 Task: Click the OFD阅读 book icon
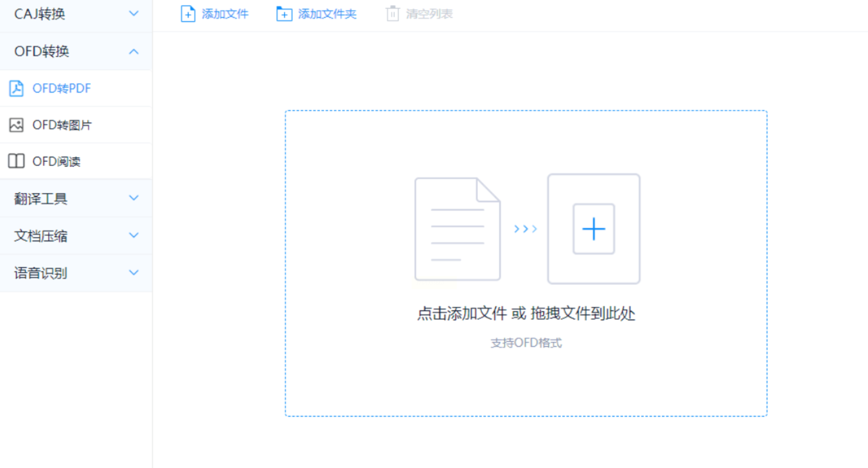click(17, 161)
